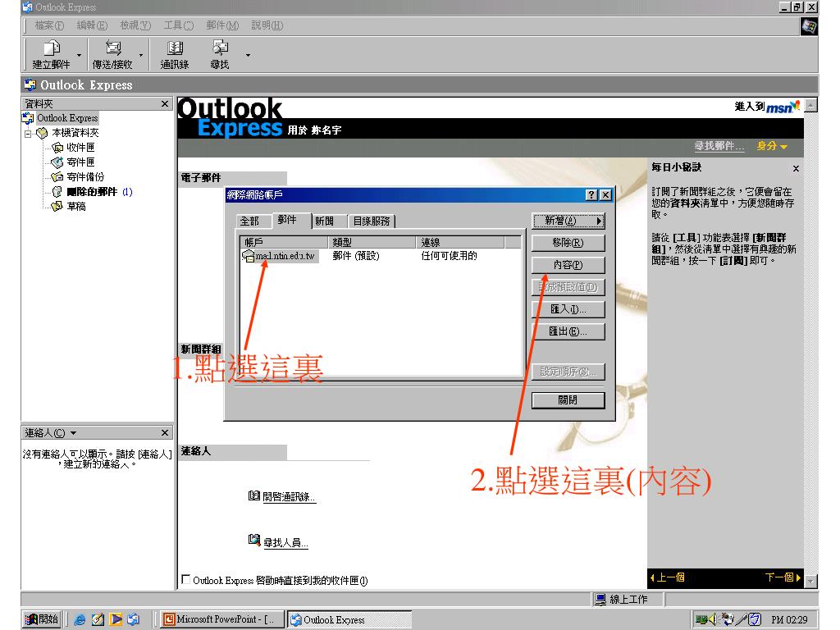Launch Internet Explorer from the quick launch bar
The height and width of the screenshot is (630, 840).
point(80,619)
